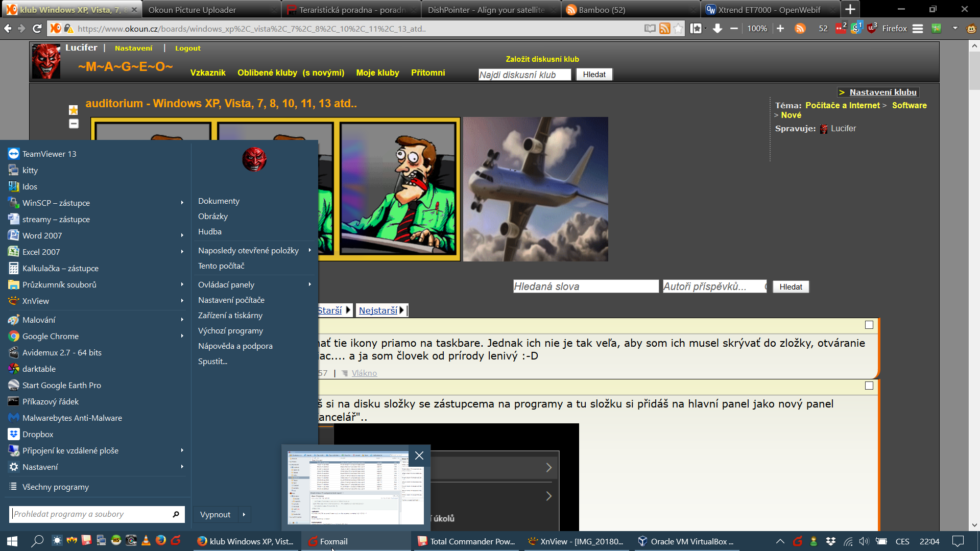Show hidden system tray icons
980x551 pixels.
click(780, 541)
